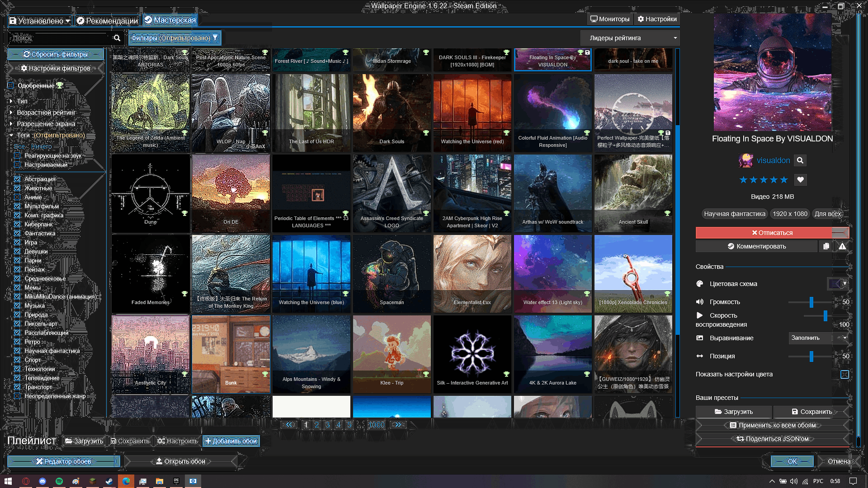Click the Громкость speaker icon
This screenshot has width=868, height=488.
coord(700,302)
